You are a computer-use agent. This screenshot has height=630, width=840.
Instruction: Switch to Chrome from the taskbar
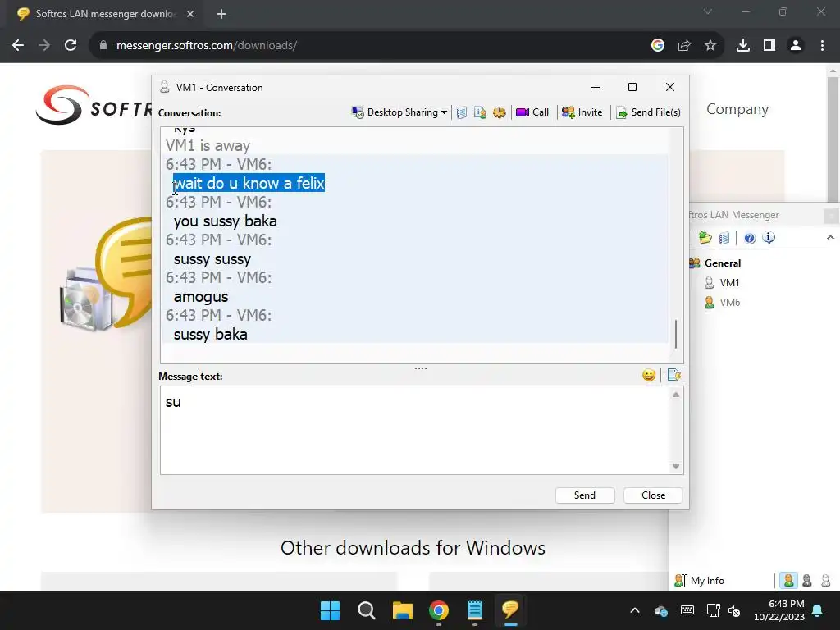tap(439, 610)
